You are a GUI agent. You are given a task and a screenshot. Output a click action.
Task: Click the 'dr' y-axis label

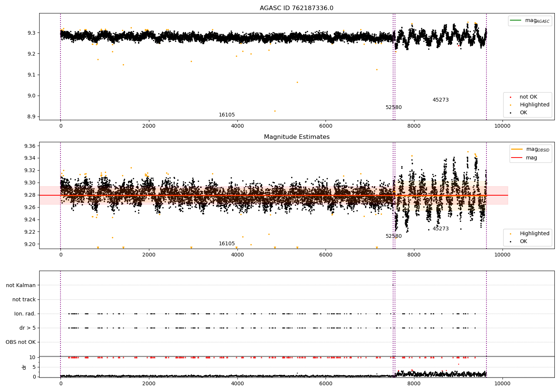point(24,367)
